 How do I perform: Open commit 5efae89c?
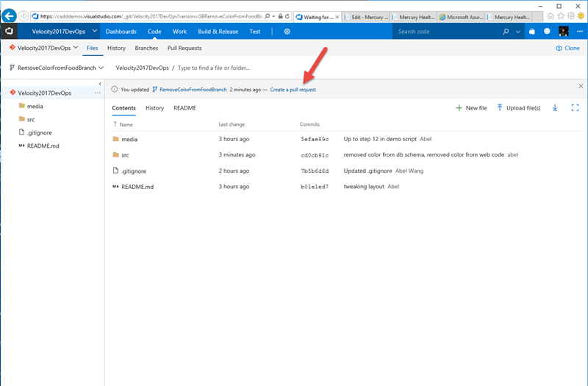click(315, 139)
